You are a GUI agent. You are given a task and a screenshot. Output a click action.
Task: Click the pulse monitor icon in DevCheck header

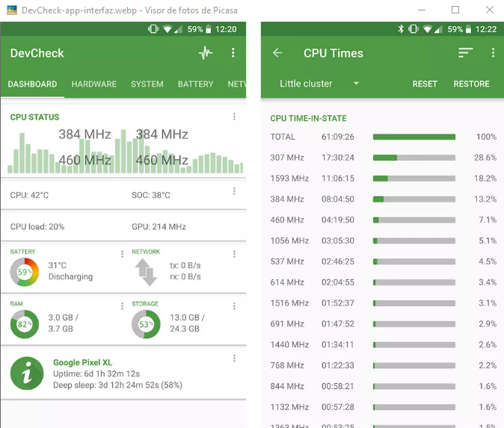point(206,53)
